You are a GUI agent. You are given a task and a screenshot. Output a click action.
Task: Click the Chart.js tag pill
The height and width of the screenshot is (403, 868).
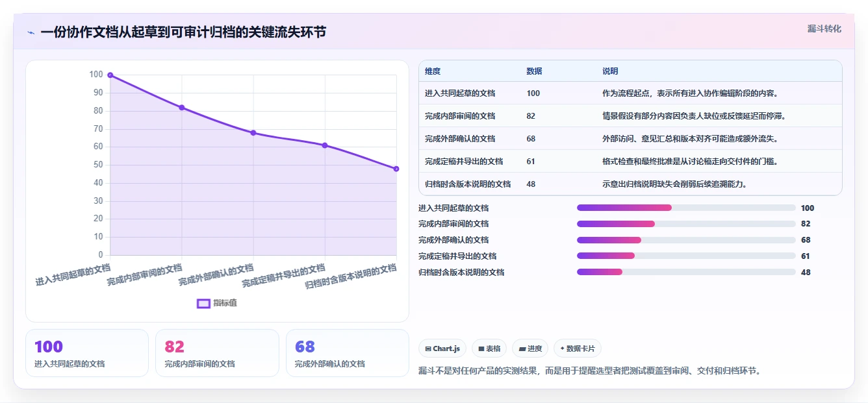point(442,348)
